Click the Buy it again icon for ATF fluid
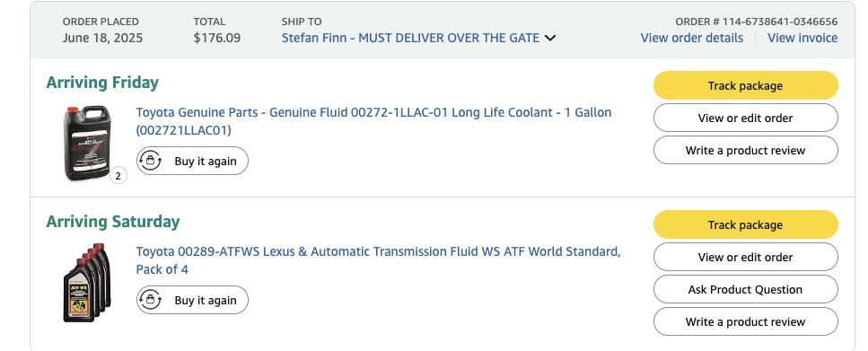Viewport: 868px width, 351px height. [150, 300]
